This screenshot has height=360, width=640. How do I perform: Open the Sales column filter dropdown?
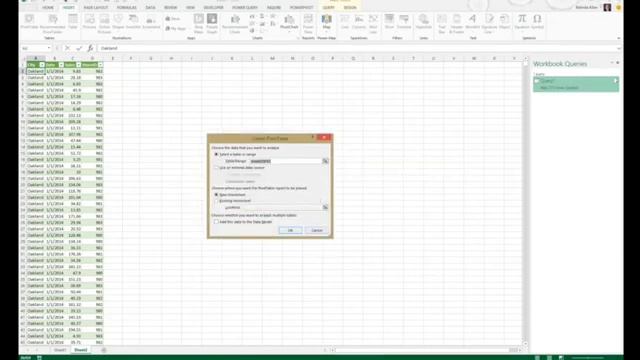78,65
